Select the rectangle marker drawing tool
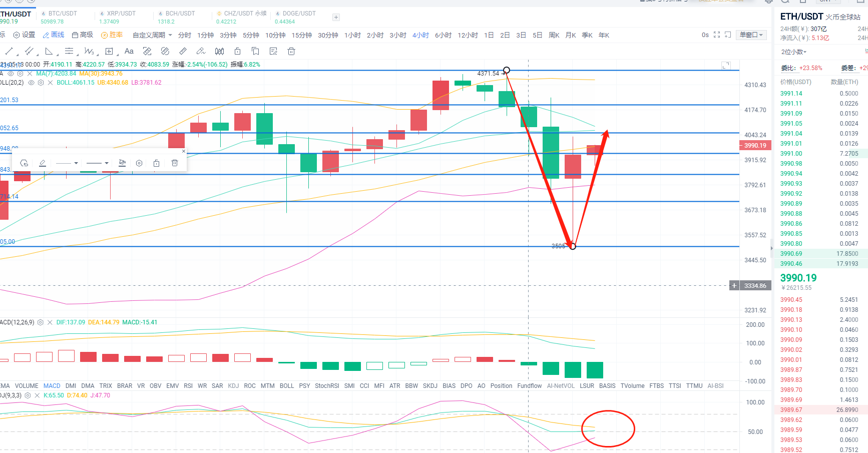This screenshot has height=453, width=868. point(109,51)
